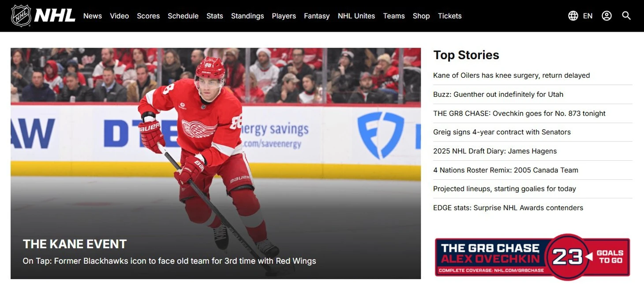The width and height of the screenshot is (644, 284).
Task: Open the Standings menu item
Action: pos(247,16)
